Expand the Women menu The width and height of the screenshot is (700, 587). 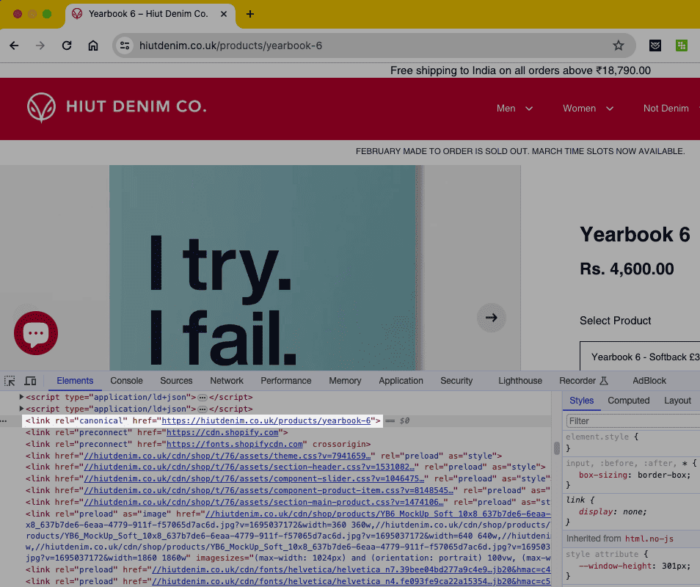point(588,108)
